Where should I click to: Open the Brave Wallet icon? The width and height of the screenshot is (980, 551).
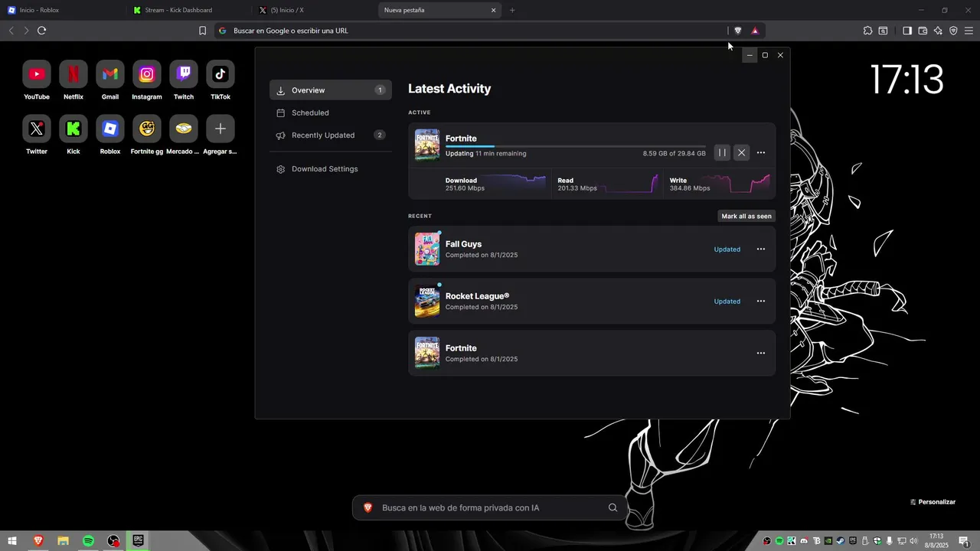923,31
